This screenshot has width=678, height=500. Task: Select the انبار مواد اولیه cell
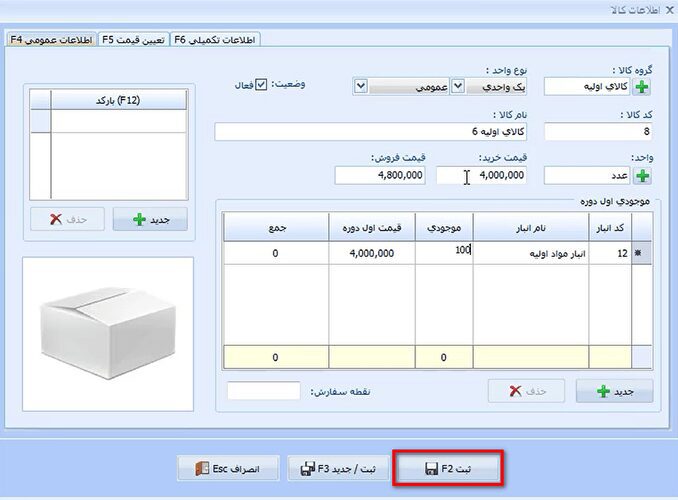pyautogui.click(x=531, y=253)
